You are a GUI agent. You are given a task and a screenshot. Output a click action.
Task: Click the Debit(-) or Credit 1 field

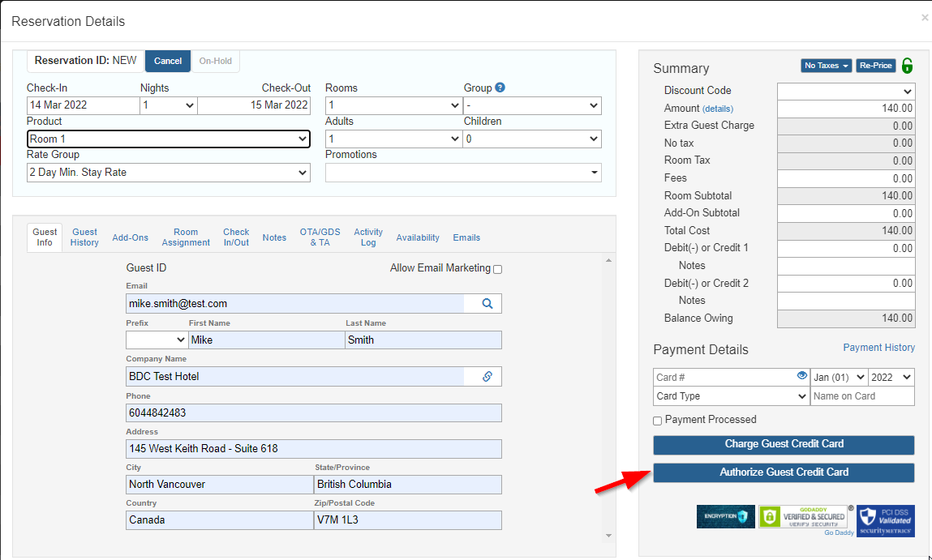click(846, 248)
